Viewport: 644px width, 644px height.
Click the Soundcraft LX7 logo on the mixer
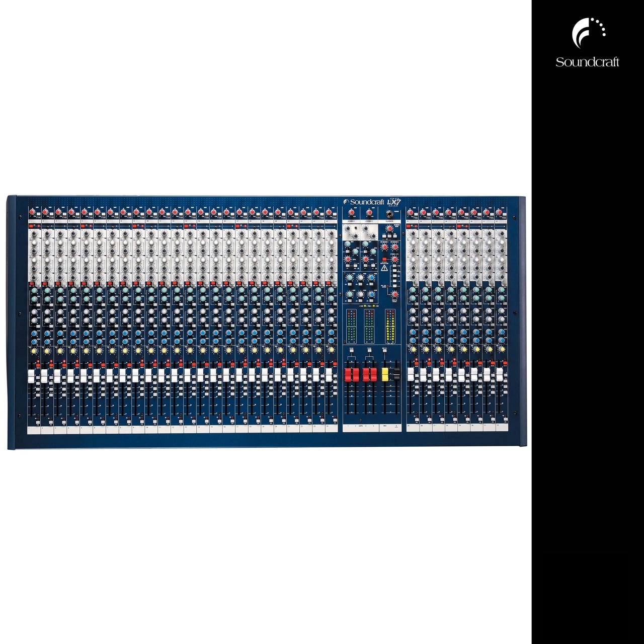373,202
